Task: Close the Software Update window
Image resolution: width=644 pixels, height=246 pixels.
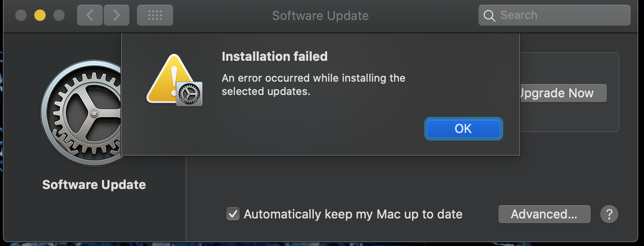Action: [x=21, y=16]
